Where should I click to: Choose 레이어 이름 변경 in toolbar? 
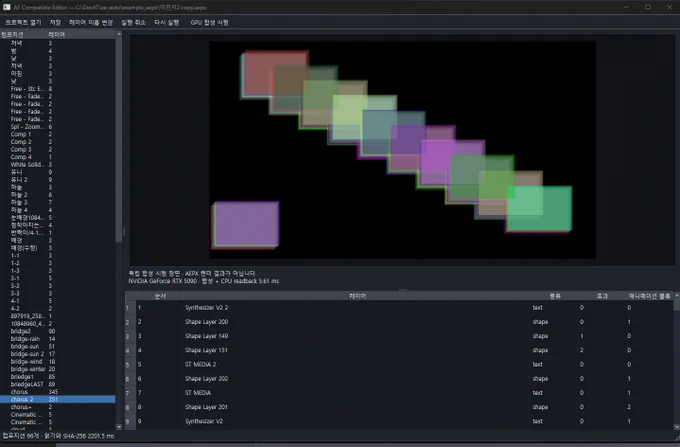(91, 23)
